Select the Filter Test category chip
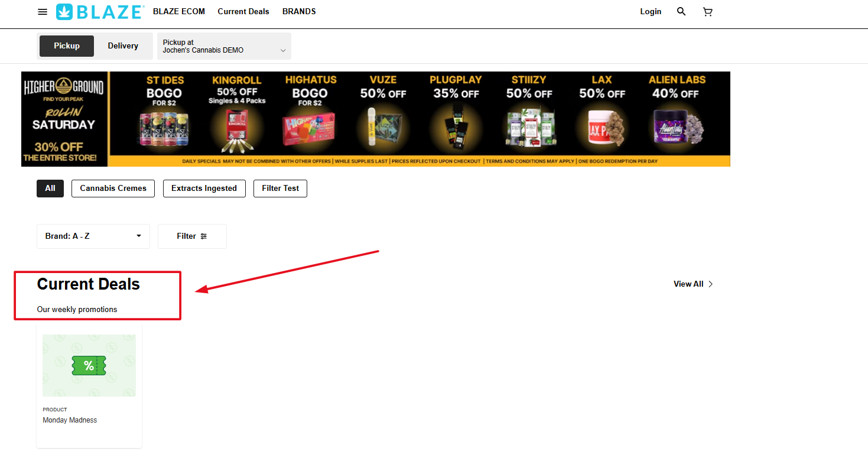868x461 pixels. coord(281,189)
